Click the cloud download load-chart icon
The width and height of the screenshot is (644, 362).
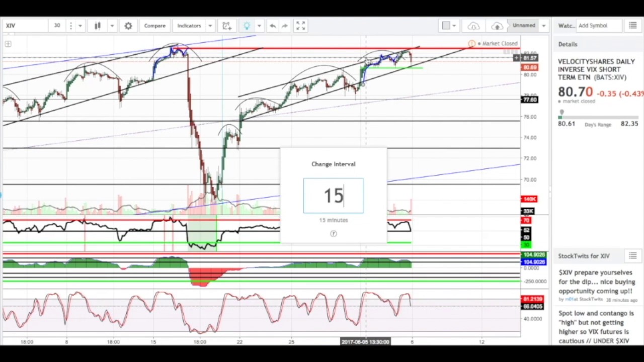coord(473,26)
